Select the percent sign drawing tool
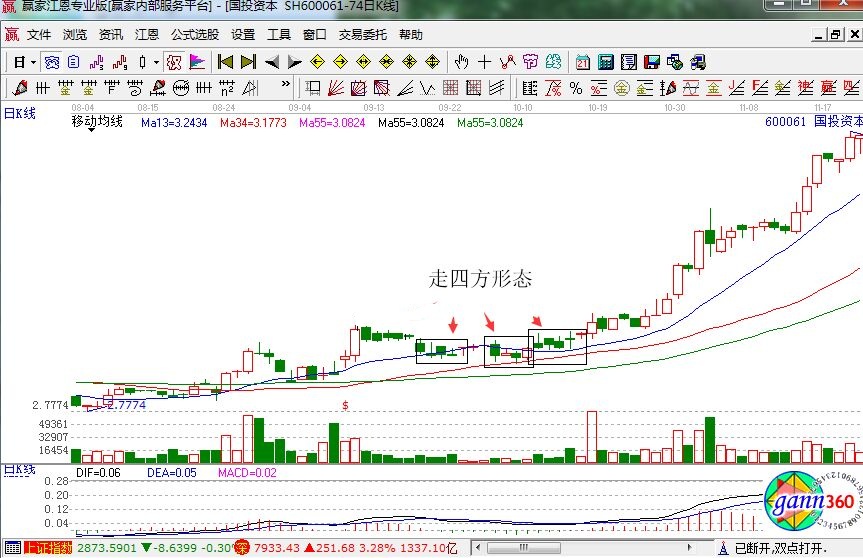This screenshot has height=558, width=863. tap(576, 88)
